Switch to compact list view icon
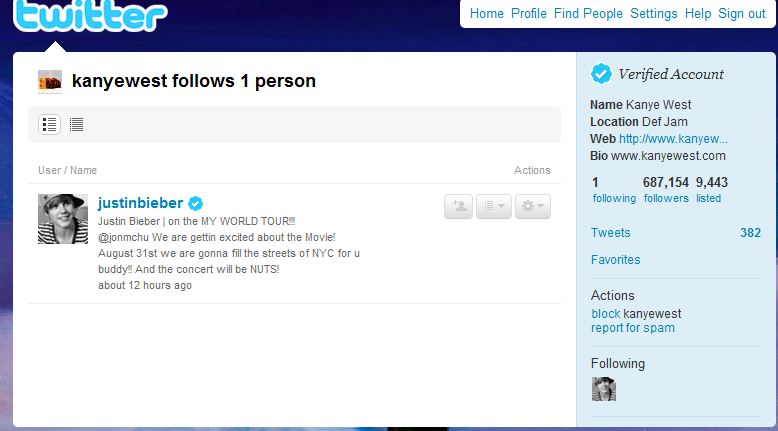This screenshot has height=431, width=778. pyautogui.click(x=76, y=124)
